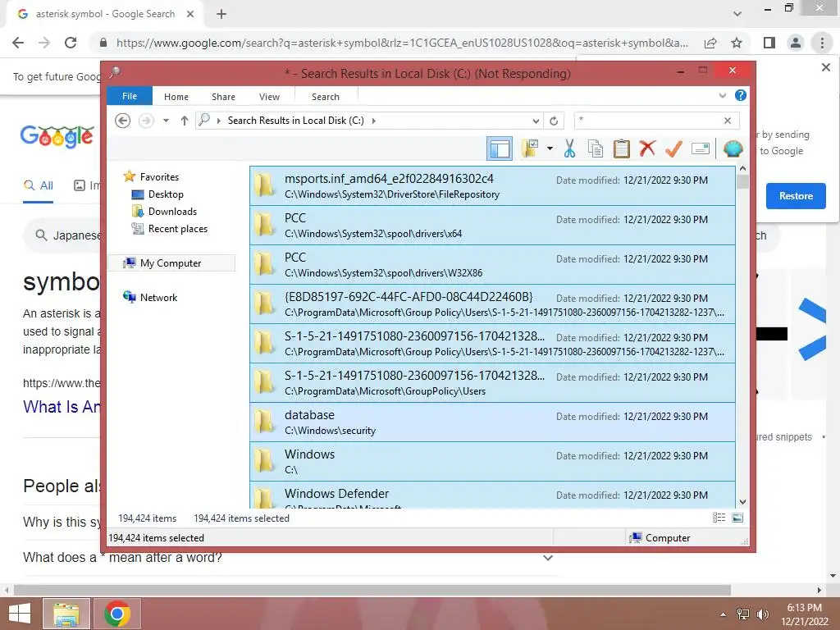
Task: Toggle the navigation pane layout button
Action: pyautogui.click(x=500, y=148)
